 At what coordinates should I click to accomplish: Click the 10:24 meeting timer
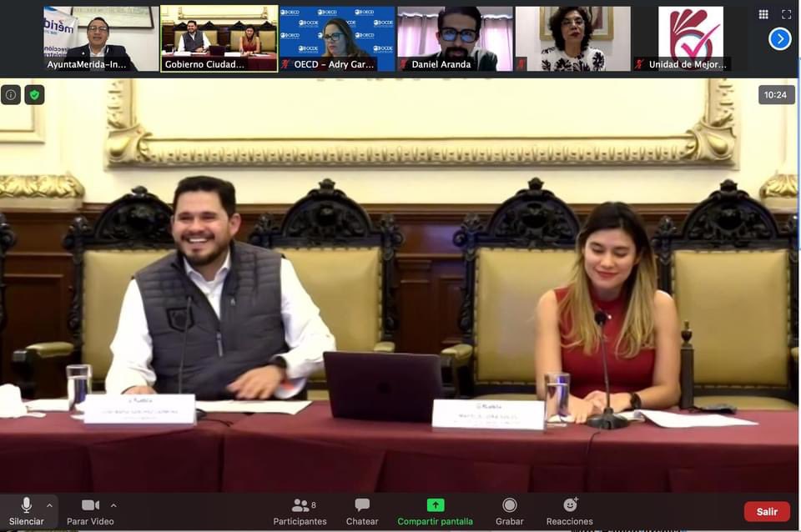[x=776, y=95]
